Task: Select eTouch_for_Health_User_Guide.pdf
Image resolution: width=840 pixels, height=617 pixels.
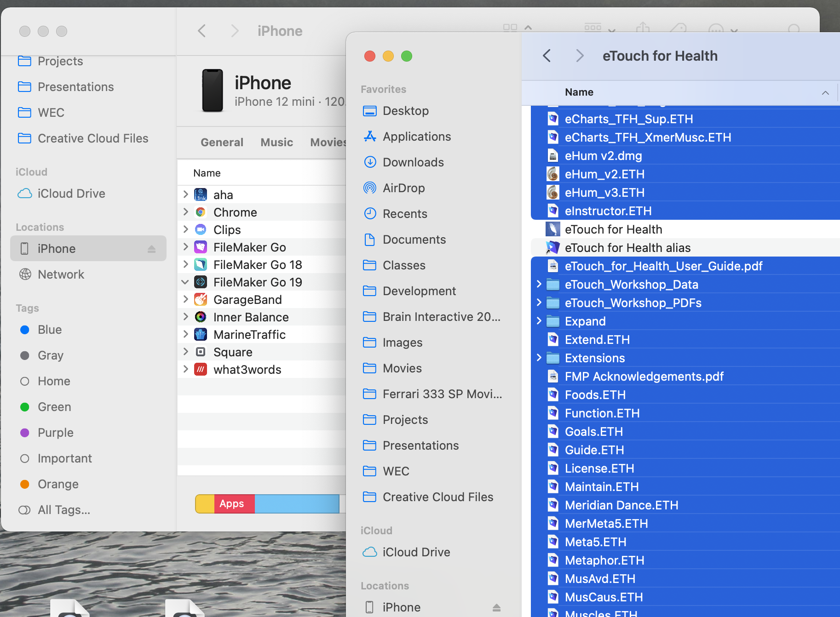Action: (685, 266)
